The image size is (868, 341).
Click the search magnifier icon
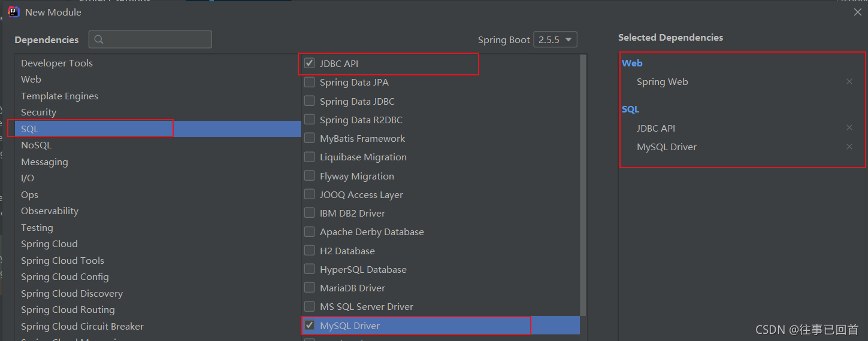pyautogui.click(x=99, y=39)
